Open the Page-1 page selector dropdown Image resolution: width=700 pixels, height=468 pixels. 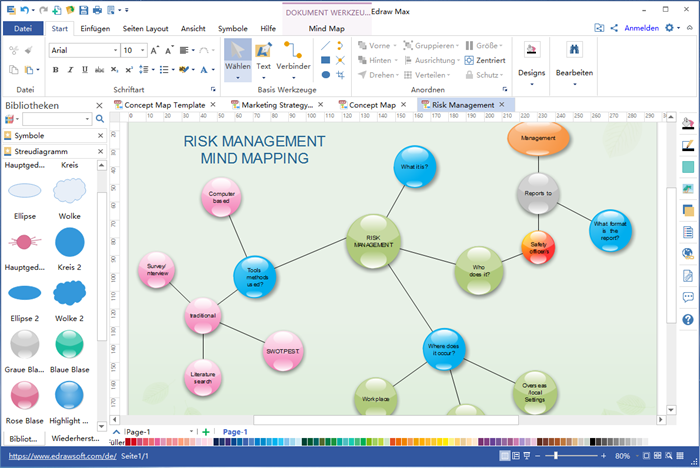(191, 431)
